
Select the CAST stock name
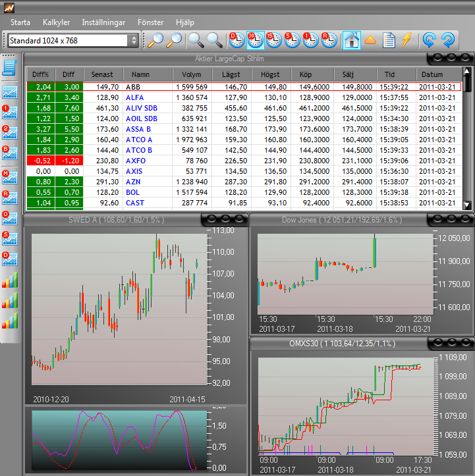coord(135,203)
